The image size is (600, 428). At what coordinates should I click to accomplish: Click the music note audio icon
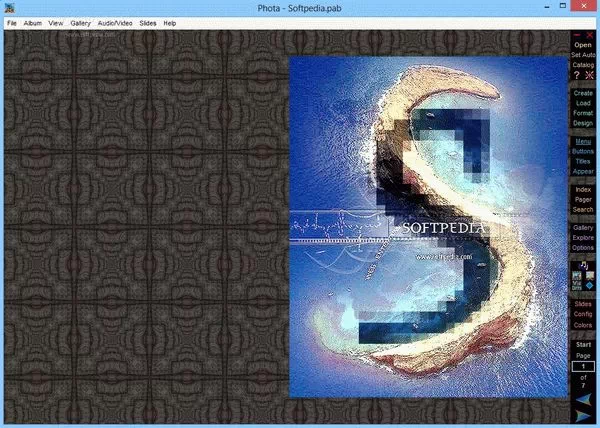pyautogui.click(x=583, y=264)
